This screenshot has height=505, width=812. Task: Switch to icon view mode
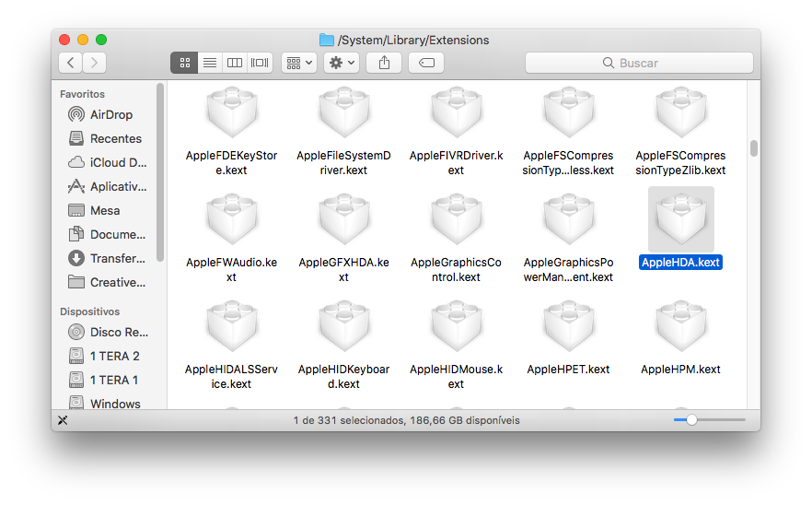click(184, 63)
